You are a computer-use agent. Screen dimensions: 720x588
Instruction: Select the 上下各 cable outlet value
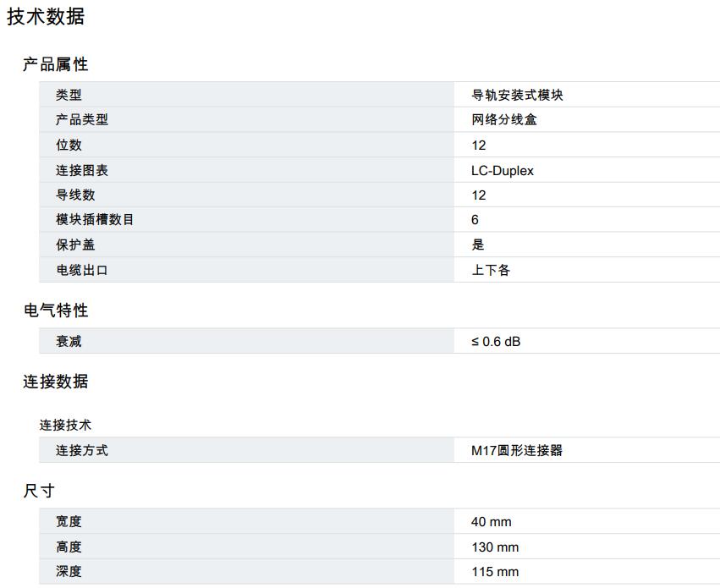491,270
